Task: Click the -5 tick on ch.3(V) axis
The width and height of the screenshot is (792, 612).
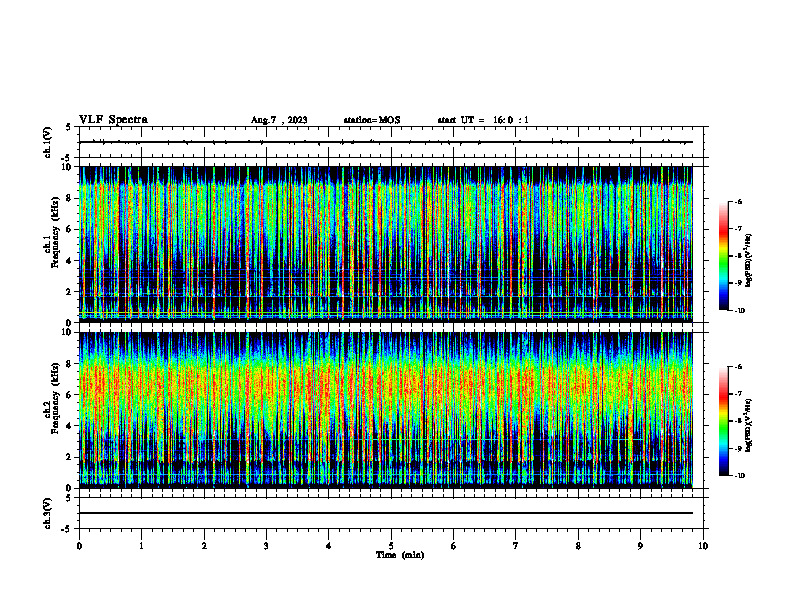Action: 67,529
